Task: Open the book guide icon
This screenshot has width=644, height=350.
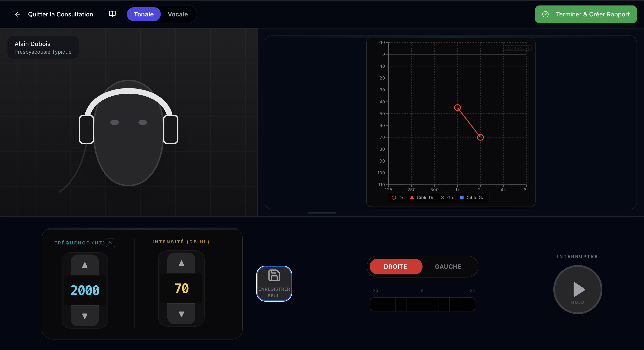Action: [112, 14]
